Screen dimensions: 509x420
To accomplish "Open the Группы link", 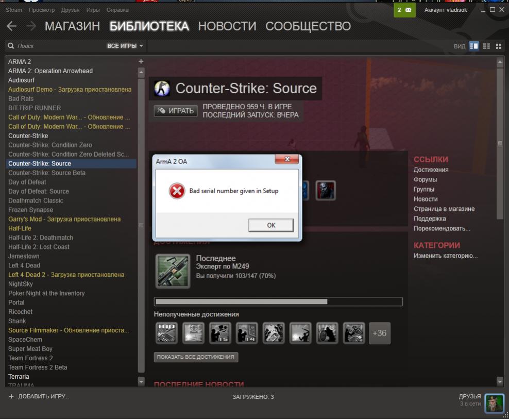I will point(424,189).
